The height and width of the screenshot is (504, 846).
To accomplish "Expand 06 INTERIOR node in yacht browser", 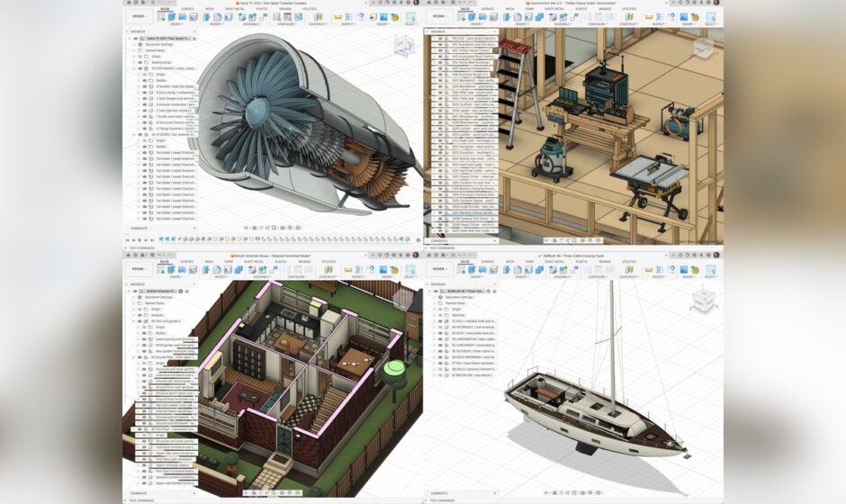I will [434, 351].
